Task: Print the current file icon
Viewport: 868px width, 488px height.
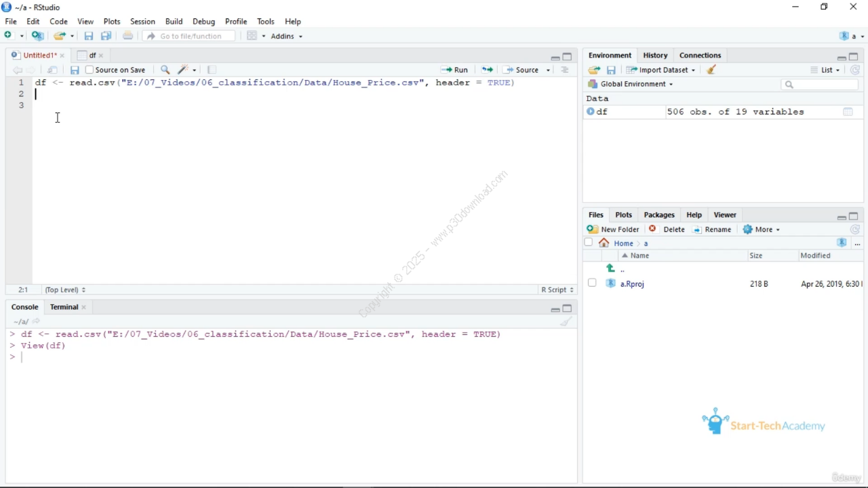Action: [127, 36]
